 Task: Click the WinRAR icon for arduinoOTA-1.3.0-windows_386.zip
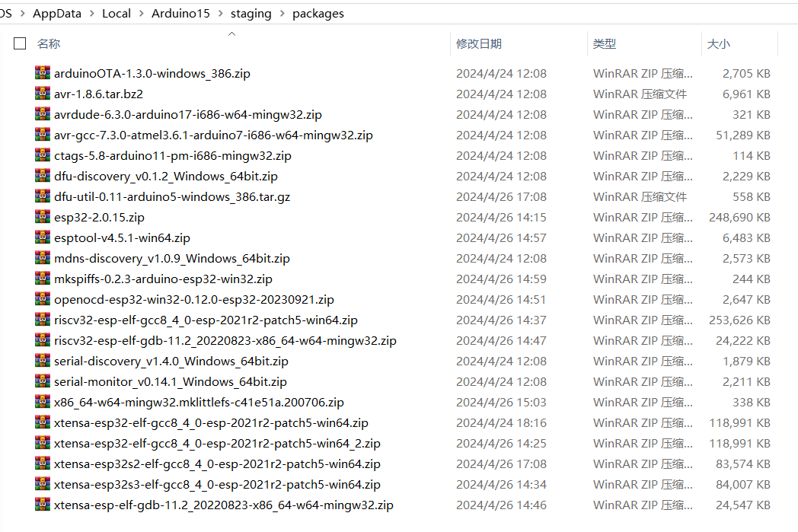click(43, 73)
